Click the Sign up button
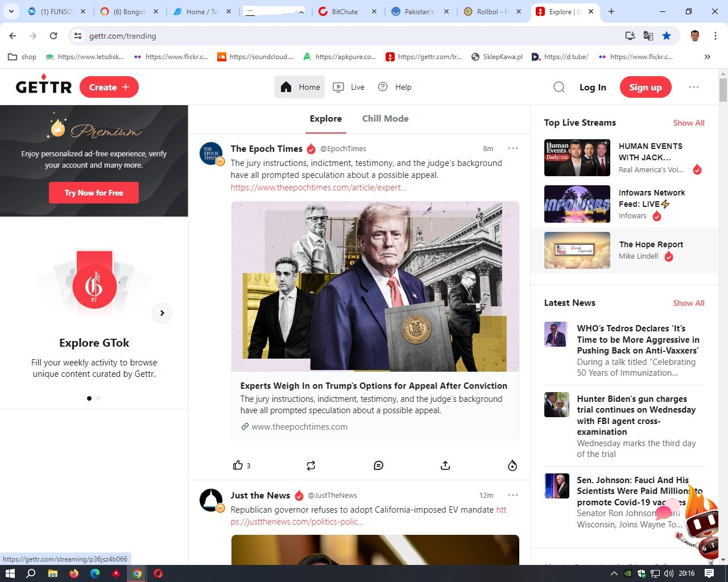The height and width of the screenshot is (582, 728). [645, 87]
